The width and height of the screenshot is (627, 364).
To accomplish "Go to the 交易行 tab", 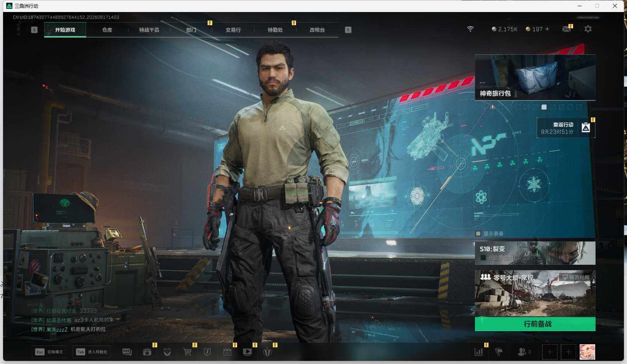I will pos(233,30).
